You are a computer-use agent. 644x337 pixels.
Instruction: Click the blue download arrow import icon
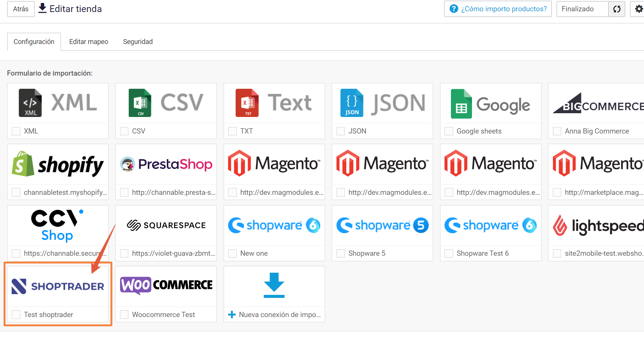click(x=274, y=285)
